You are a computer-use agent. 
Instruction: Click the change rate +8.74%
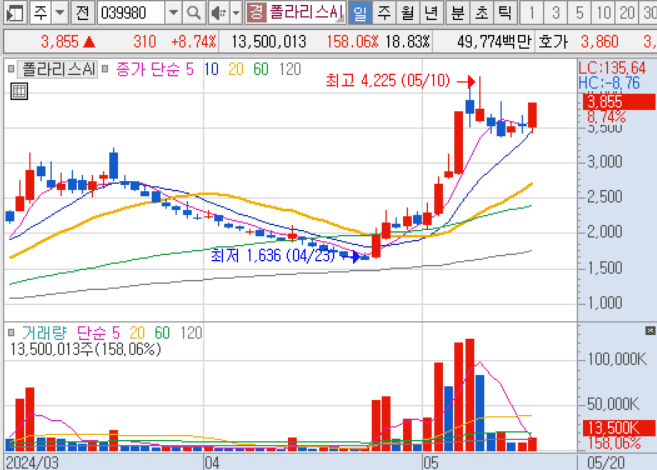pos(194,41)
